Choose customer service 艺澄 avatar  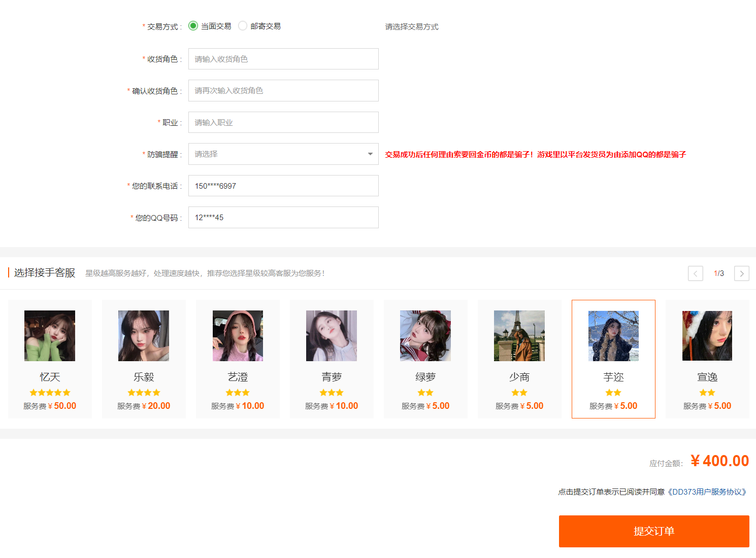pyautogui.click(x=238, y=336)
